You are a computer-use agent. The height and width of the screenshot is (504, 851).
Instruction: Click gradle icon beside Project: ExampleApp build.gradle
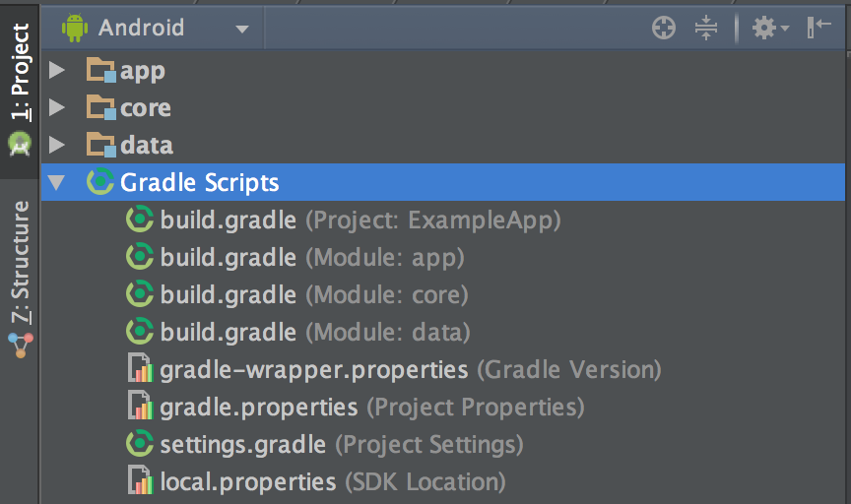140,220
